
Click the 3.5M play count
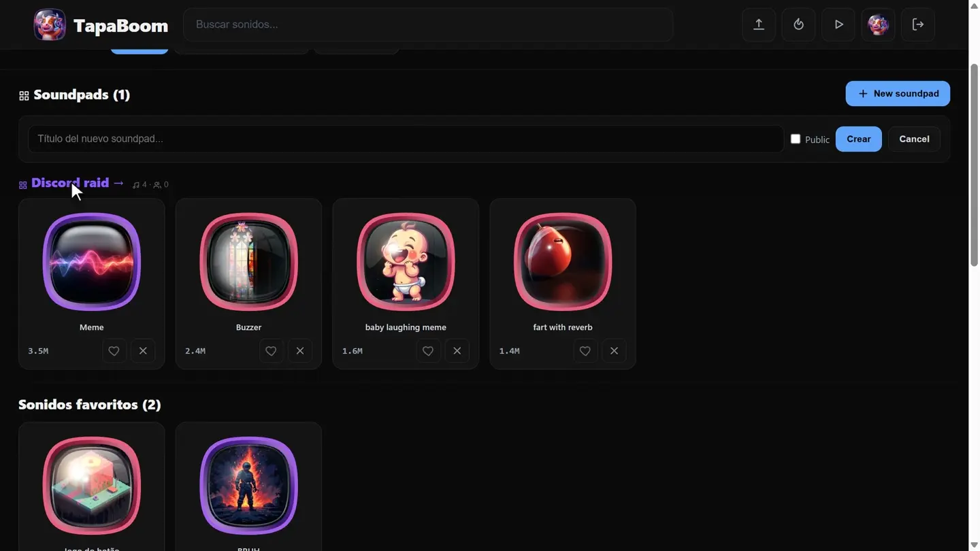(38, 351)
